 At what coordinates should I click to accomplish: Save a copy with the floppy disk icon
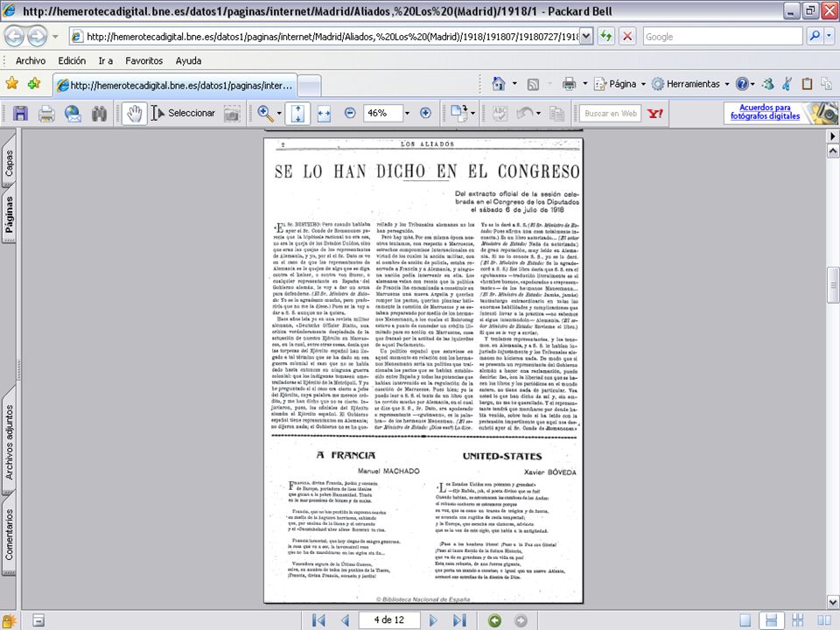click(x=20, y=113)
